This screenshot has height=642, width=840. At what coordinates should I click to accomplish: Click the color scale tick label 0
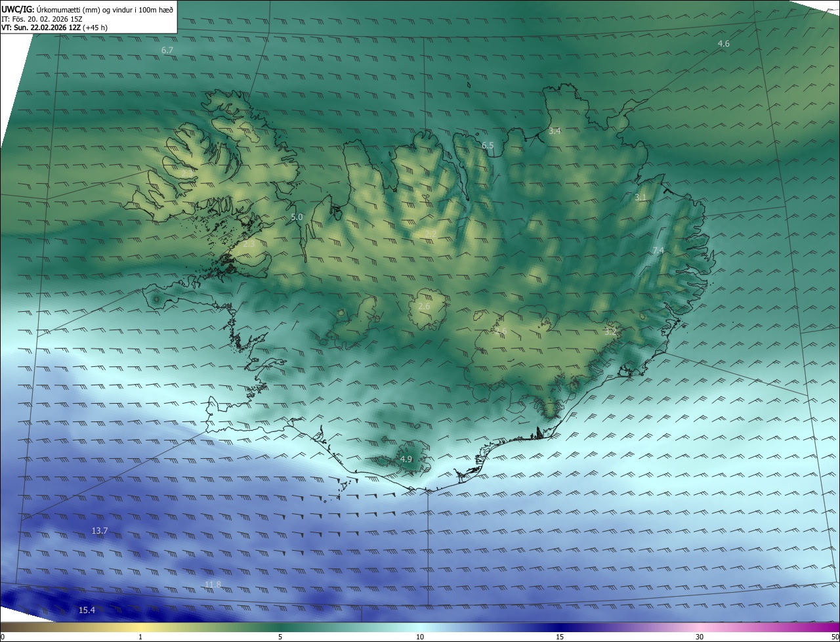pyautogui.click(x=3, y=637)
